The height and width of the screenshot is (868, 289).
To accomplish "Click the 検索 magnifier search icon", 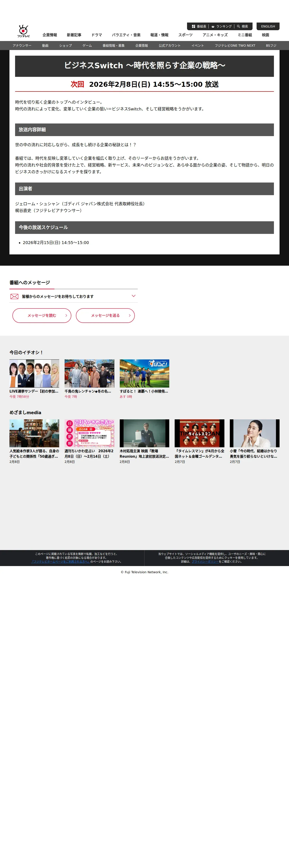I will [239, 26].
